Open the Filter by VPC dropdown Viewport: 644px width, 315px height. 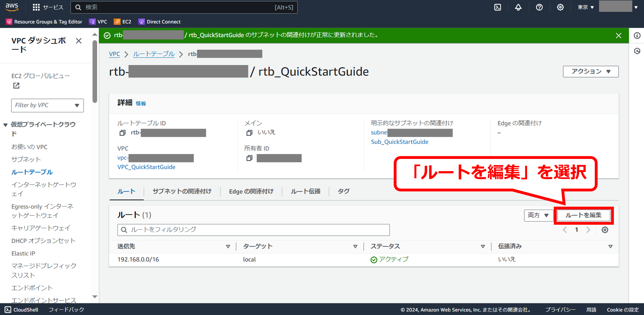(47, 105)
